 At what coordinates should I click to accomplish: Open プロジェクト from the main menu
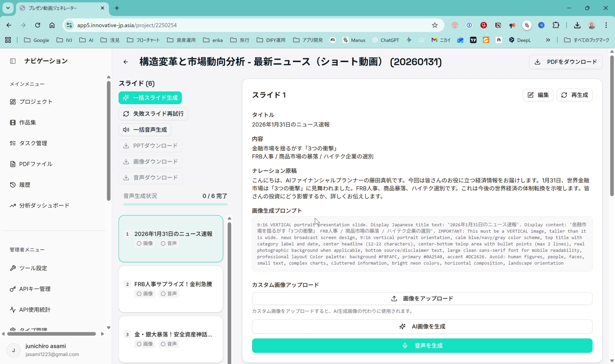coord(35,102)
